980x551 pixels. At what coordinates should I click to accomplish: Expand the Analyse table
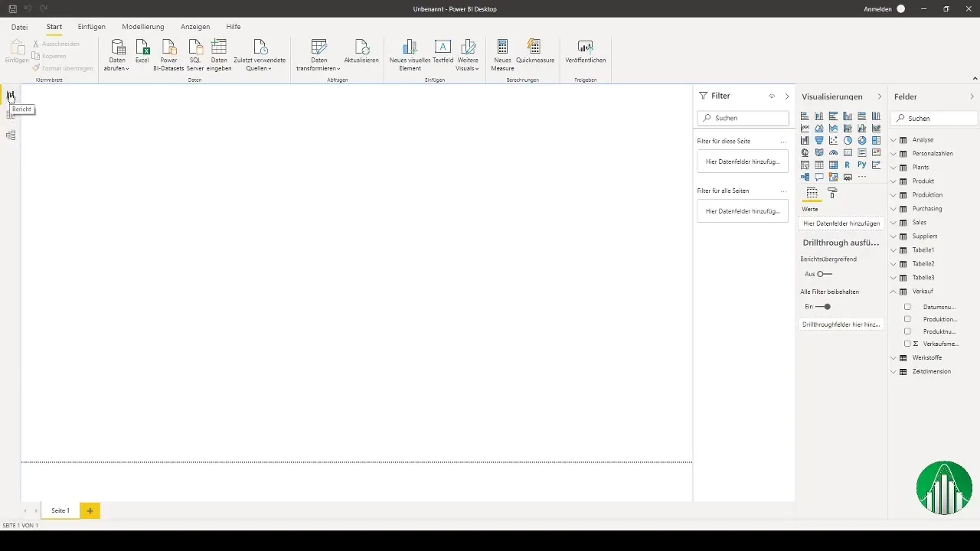coord(893,140)
